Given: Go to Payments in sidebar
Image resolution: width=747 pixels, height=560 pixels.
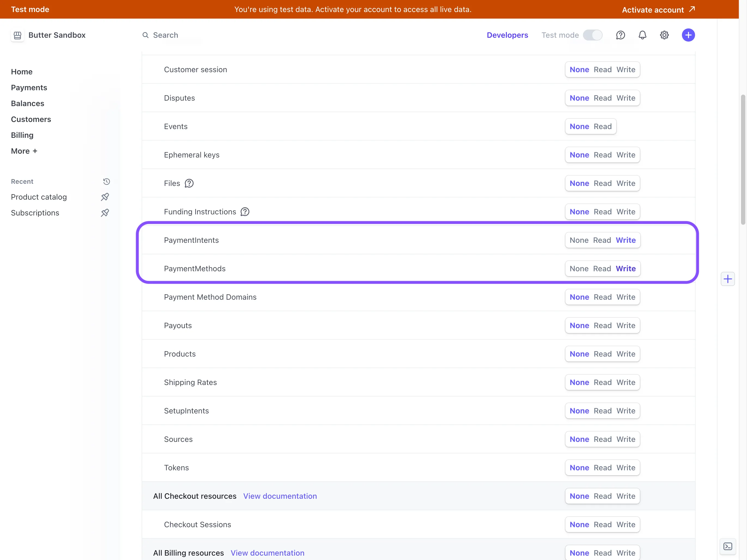Looking at the screenshot, I should 29,87.
